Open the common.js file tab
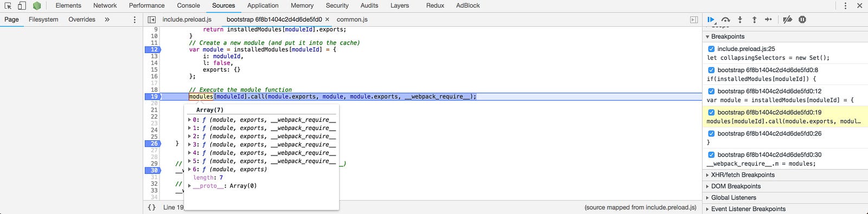Viewport: 868px width, 214px height. [x=352, y=20]
